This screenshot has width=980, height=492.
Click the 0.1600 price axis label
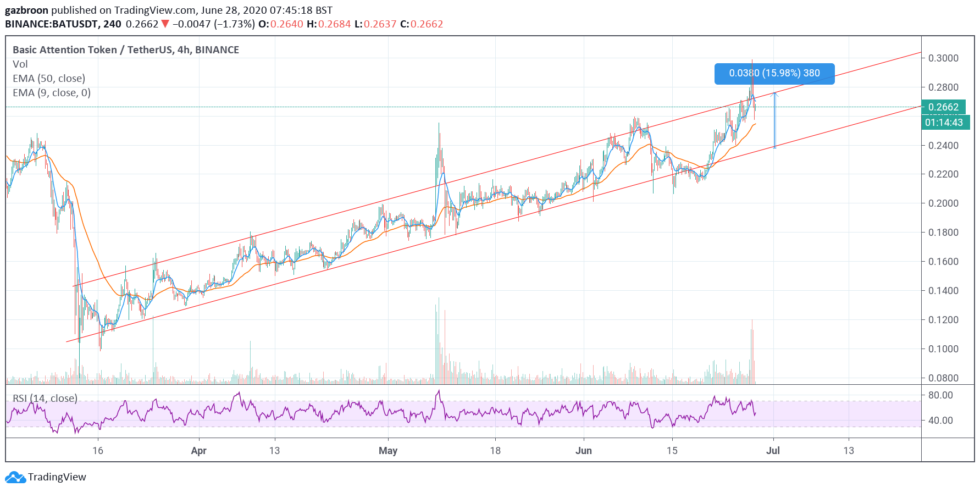tap(943, 262)
